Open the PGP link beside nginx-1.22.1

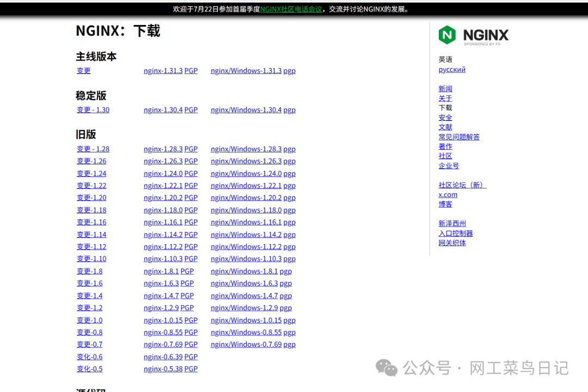click(x=191, y=185)
